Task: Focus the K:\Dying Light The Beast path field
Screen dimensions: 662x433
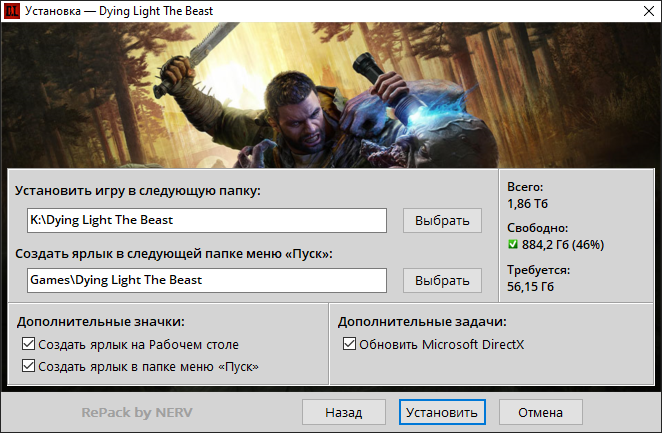Action: click(206, 220)
